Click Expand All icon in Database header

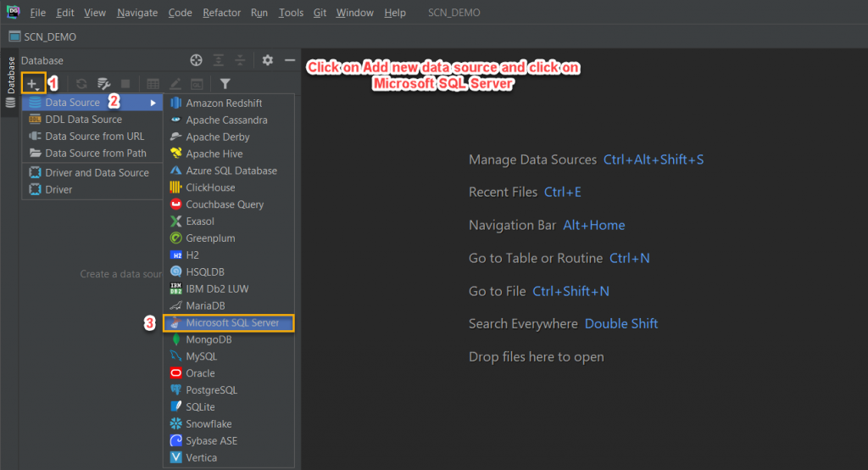219,60
